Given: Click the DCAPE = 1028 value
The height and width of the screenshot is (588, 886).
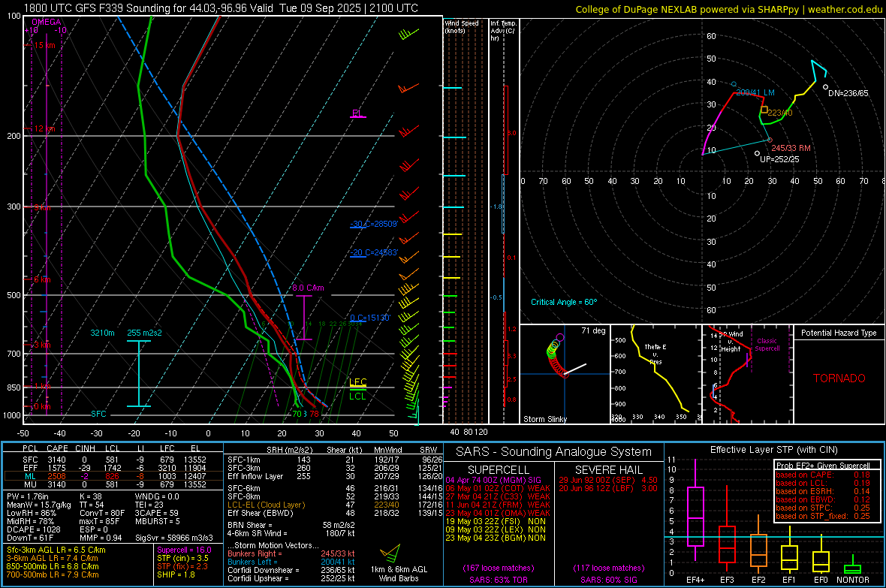Looking at the screenshot, I should [33, 529].
